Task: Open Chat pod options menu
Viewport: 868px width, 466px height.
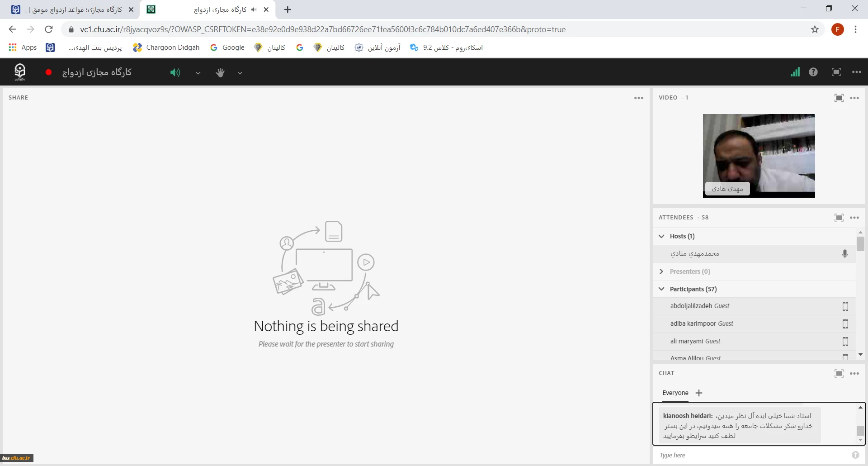Action: click(854, 373)
